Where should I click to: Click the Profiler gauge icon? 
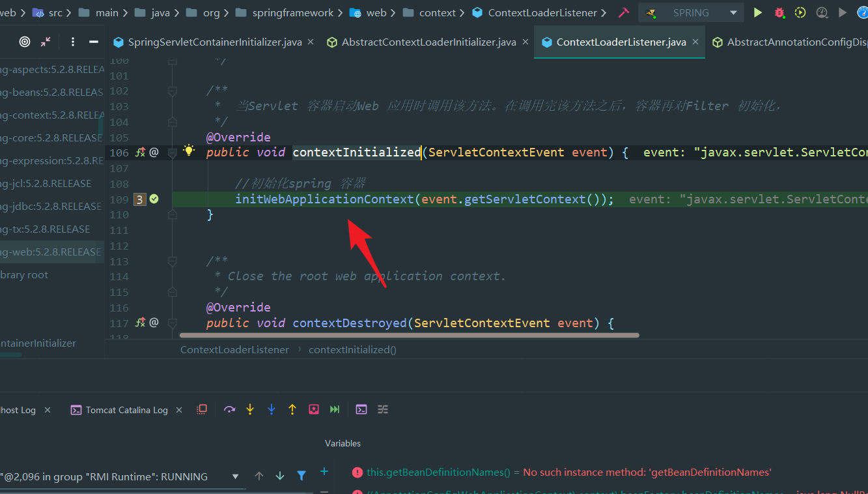822,12
